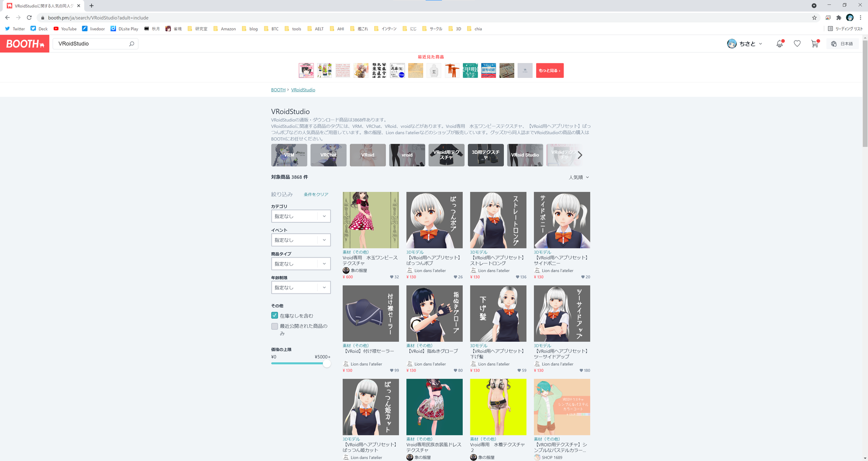Screen dimensions: 868x461
Task: Open a new browser tab
Action: tap(91, 6)
